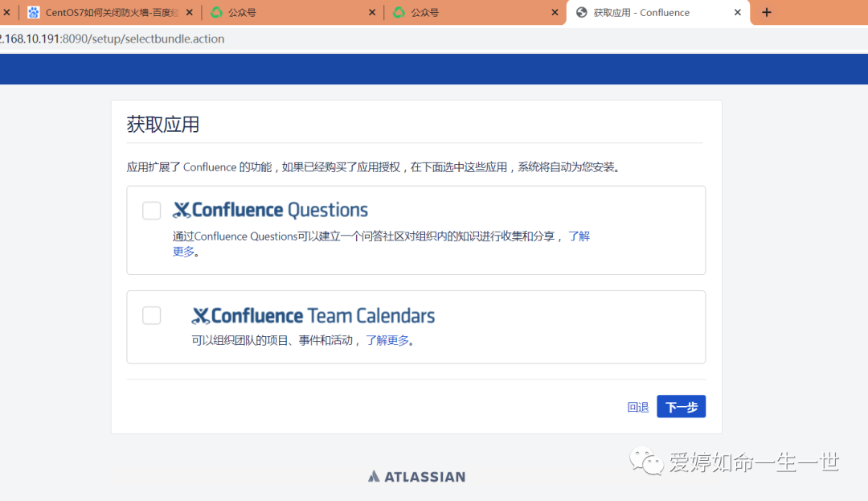This screenshot has height=501, width=868.
Task: Open 了解更多 link for Confluence Questions
Action: pos(579,236)
